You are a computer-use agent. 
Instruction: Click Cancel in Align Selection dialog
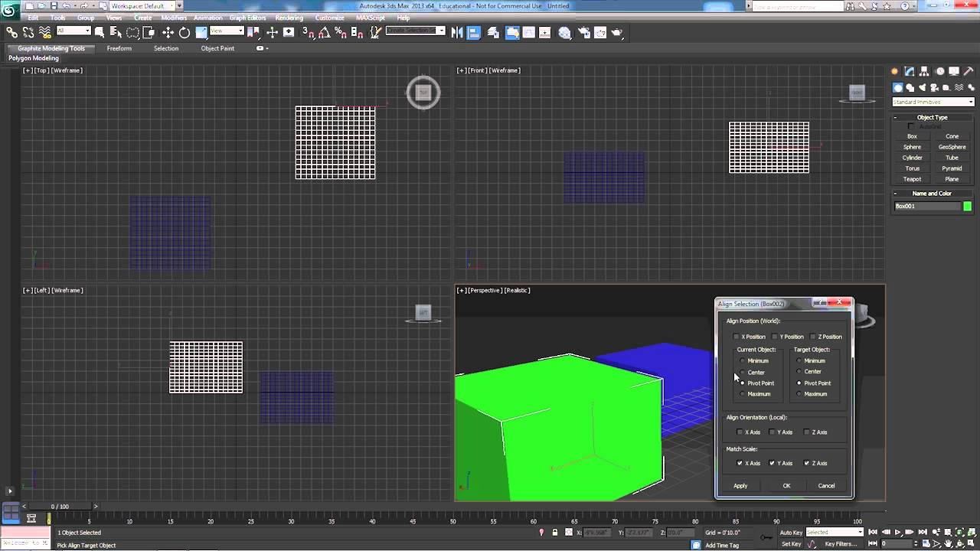pyautogui.click(x=826, y=486)
